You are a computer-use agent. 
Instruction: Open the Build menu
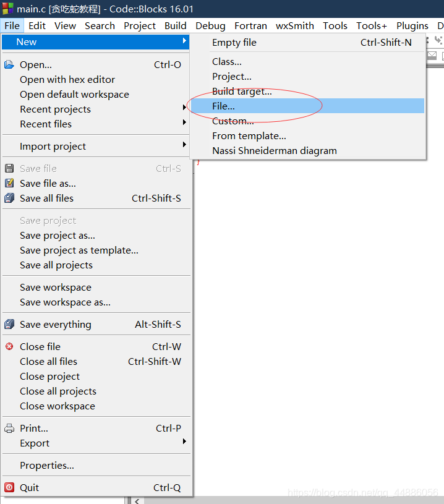[x=176, y=26]
